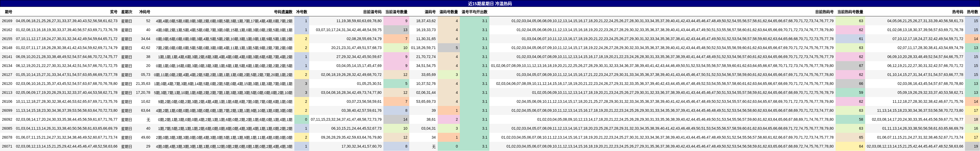
Task: Click period number 26106
Action: [7, 101]
